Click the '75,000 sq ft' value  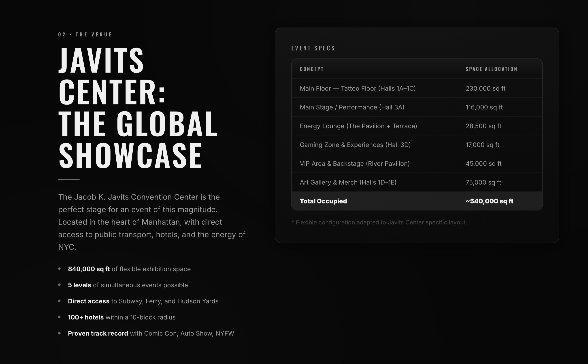(483, 182)
